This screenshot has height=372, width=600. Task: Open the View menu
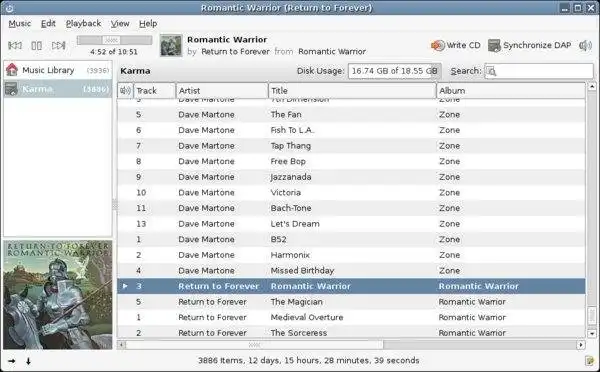[x=120, y=24]
